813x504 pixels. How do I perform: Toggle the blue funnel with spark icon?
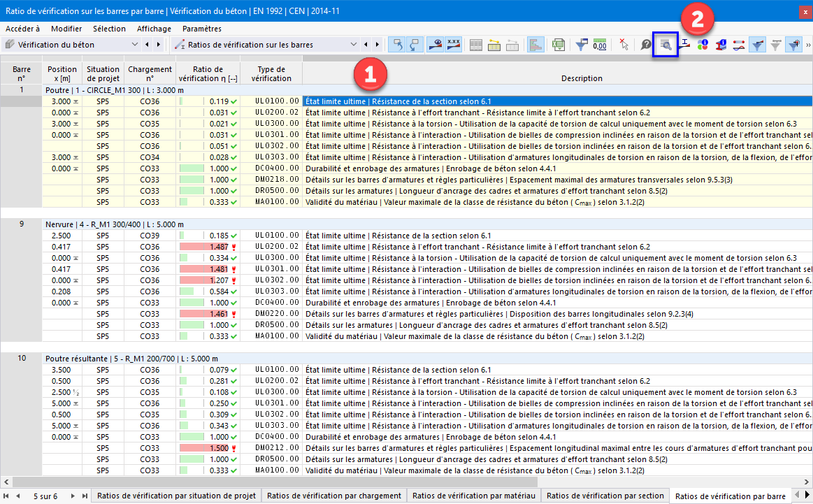794,45
